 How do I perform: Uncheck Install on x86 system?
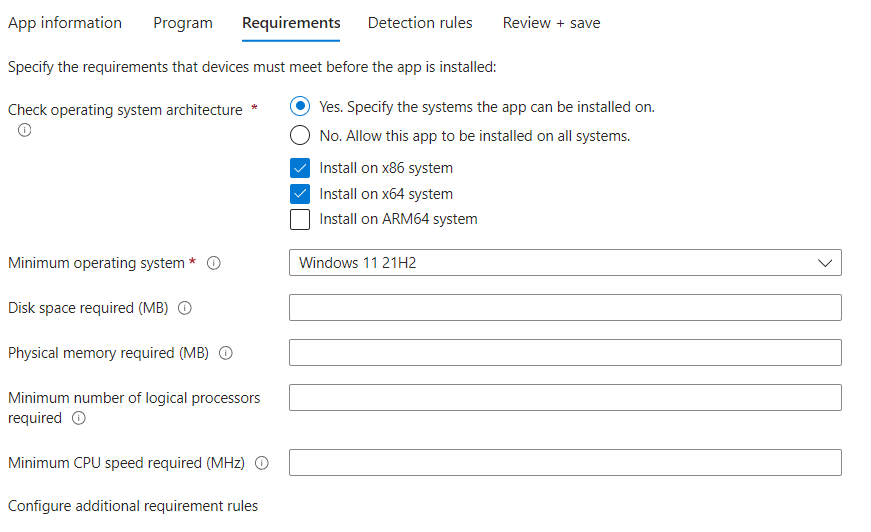click(300, 168)
